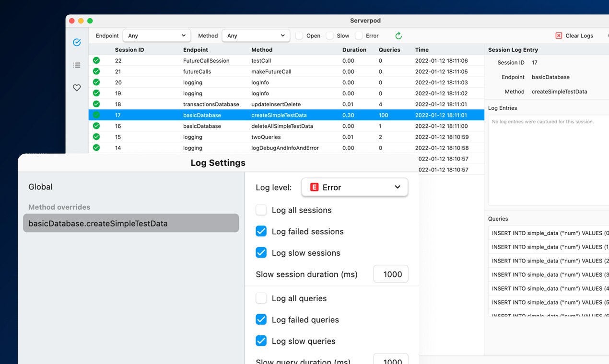Open the heart health sidebar icon

click(x=77, y=88)
